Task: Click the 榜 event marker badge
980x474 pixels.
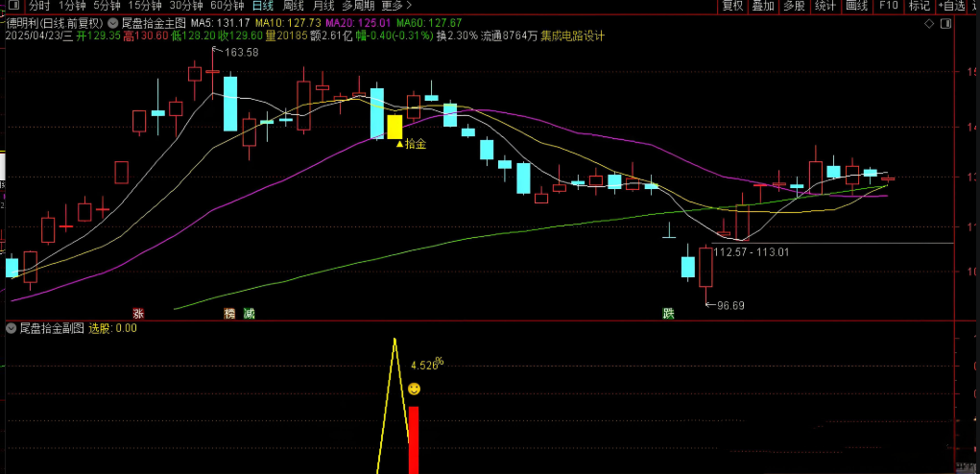Action: point(229,313)
